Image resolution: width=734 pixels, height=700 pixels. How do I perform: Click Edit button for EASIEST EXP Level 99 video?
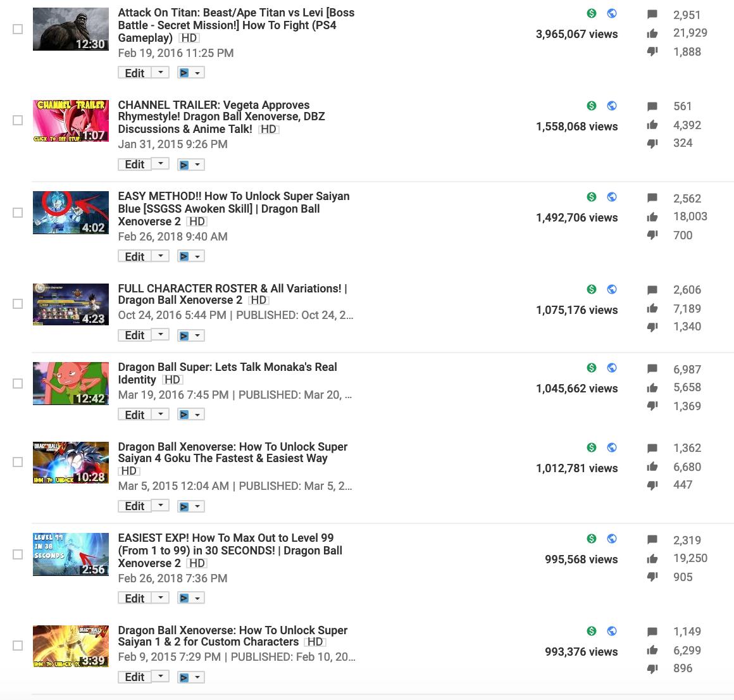pyautogui.click(x=135, y=598)
